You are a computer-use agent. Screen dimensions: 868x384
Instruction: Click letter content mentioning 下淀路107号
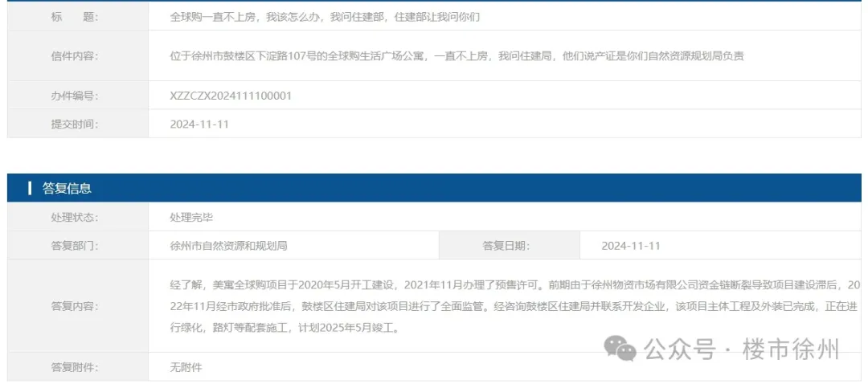pyautogui.click(x=457, y=56)
